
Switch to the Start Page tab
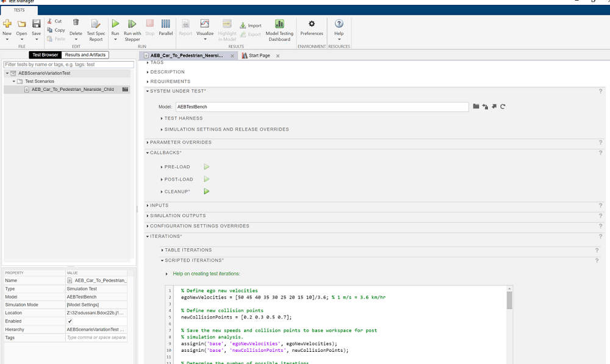click(259, 55)
